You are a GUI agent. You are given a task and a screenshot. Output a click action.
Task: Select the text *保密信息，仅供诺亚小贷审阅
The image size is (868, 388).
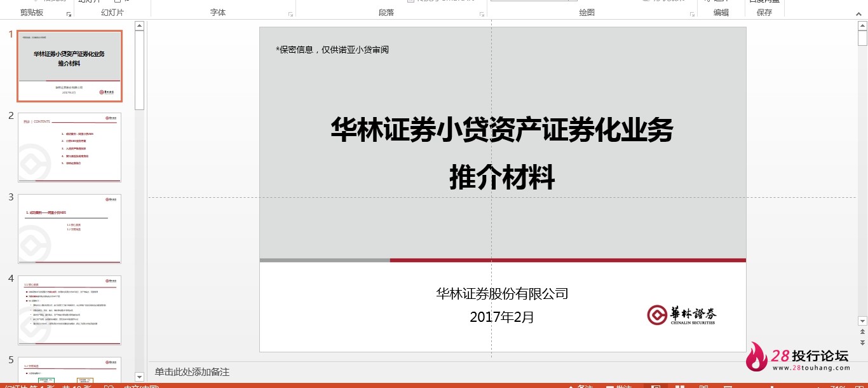tap(332, 50)
